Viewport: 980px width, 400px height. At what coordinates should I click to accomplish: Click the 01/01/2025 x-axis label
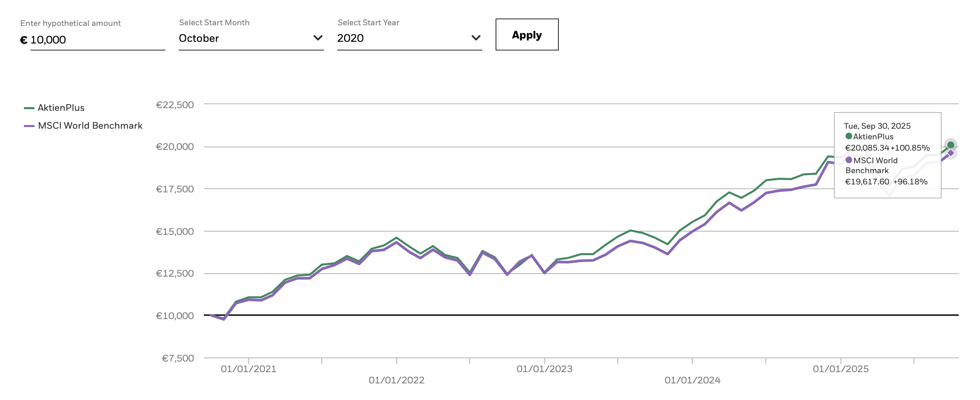coord(840,369)
